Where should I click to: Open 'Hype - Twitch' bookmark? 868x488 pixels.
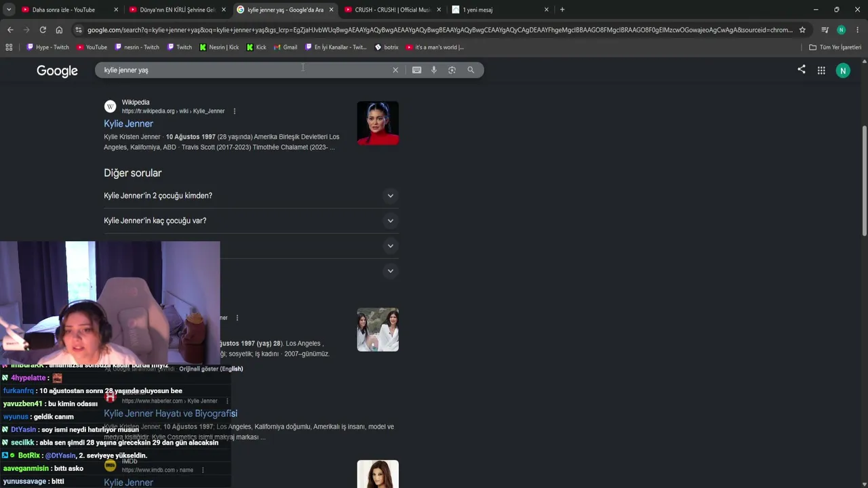coord(48,47)
